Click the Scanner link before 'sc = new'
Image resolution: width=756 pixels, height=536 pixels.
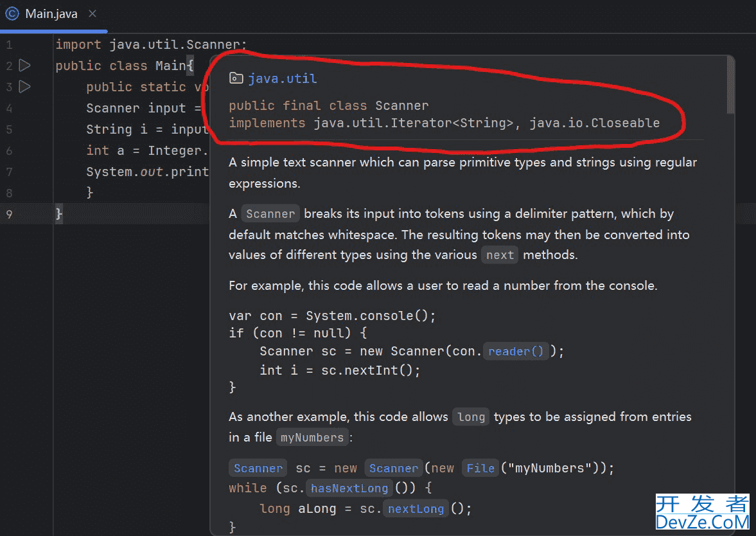coord(258,469)
